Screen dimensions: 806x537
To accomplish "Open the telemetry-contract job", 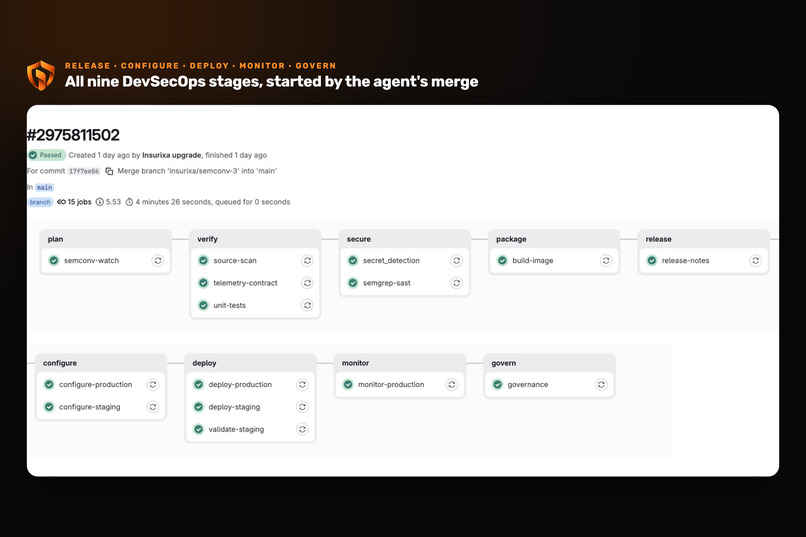I will click(246, 283).
